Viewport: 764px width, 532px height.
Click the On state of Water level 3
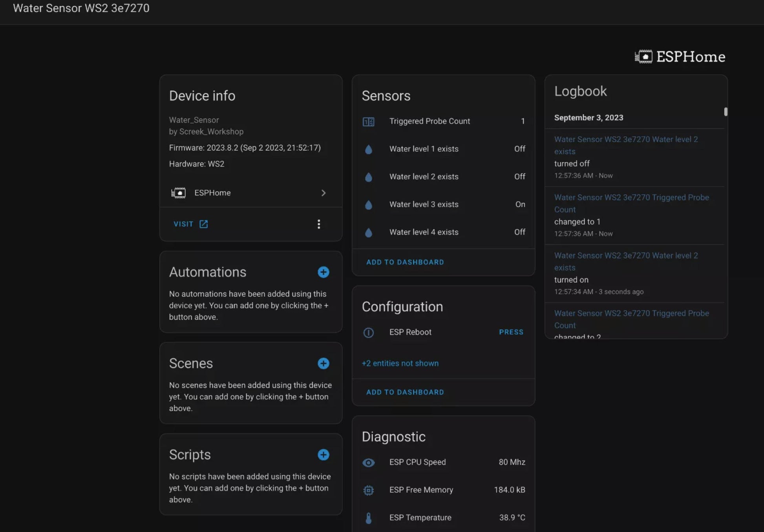(520, 205)
